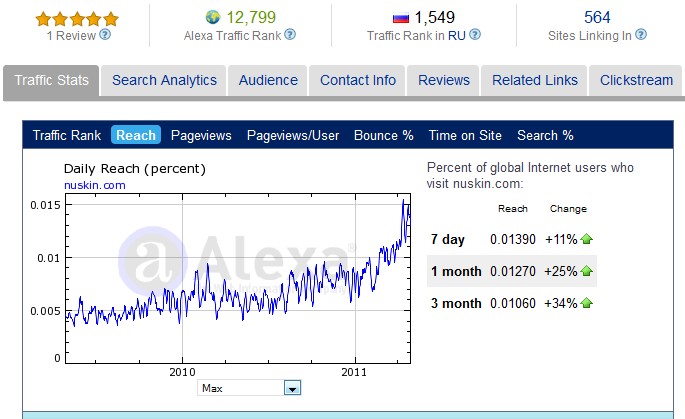Click the 3 month row label

[456, 303]
